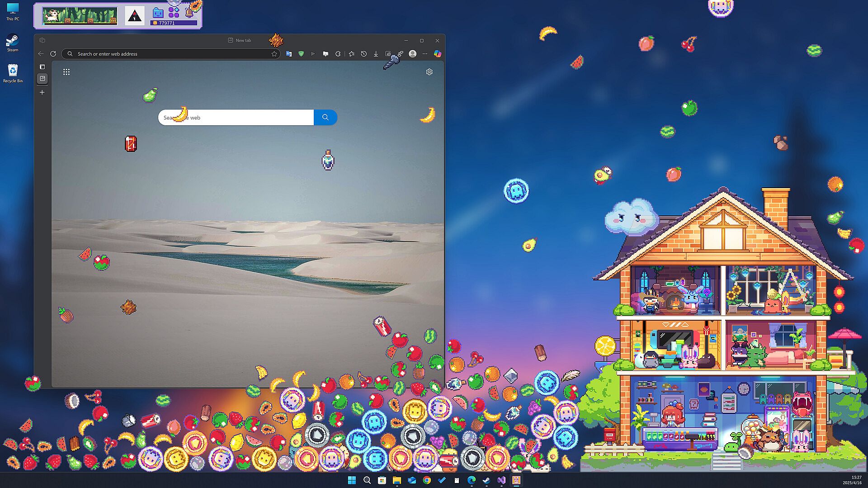Open the purple grid menu in widget
868x488 pixels.
(174, 13)
